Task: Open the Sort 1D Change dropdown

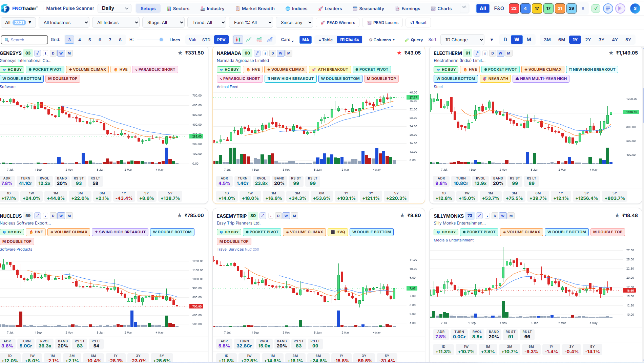Action: 462,40
